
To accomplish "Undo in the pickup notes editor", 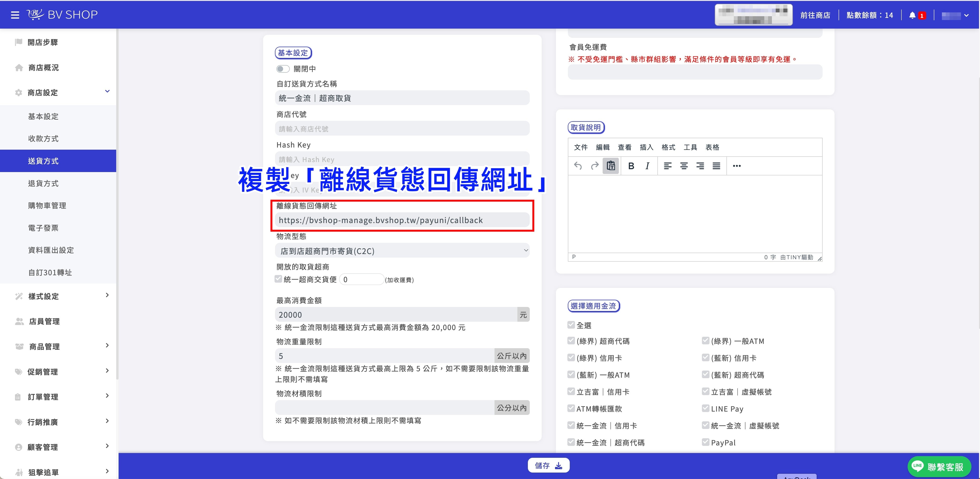I will (578, 166).
